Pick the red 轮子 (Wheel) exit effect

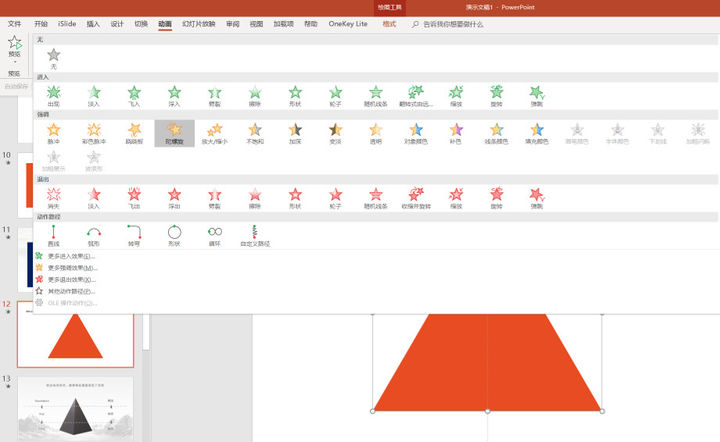click(x=336, y=198)
